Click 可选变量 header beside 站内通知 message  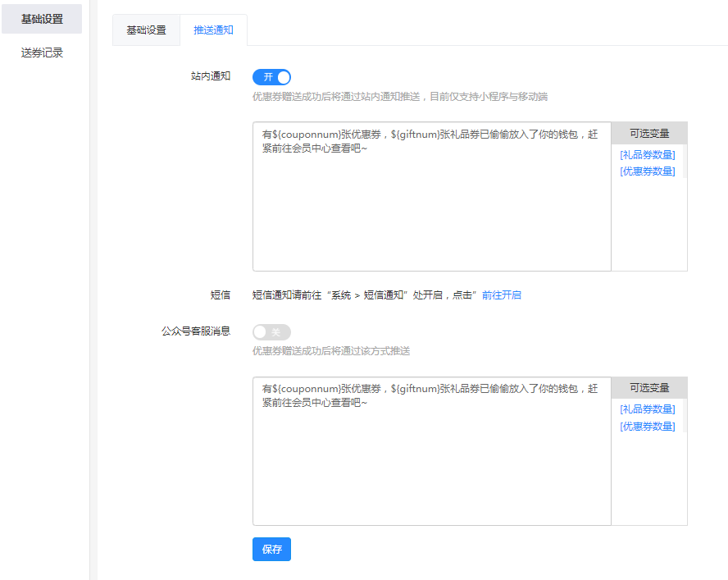pyautogui.click(x=649, y=133)
